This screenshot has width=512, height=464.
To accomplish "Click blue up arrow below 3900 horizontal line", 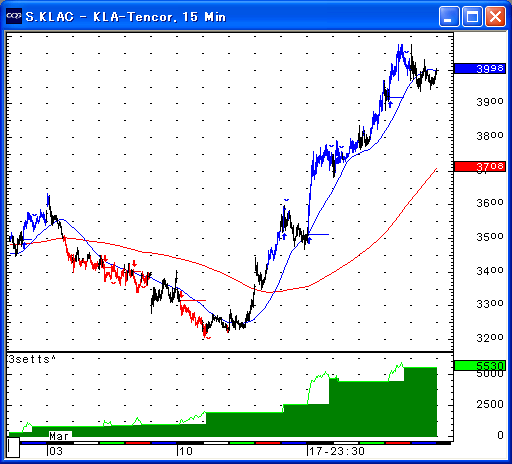I will [x=390, y=104].
